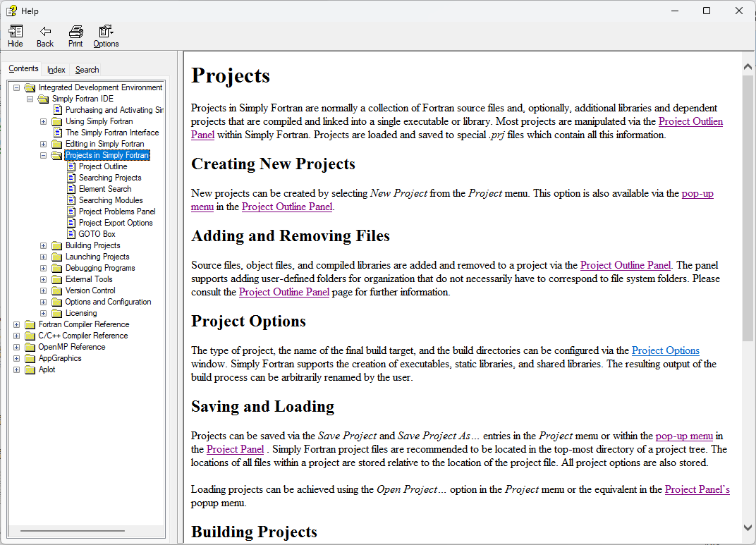Expand the Fortran Compiler Reference node
The width and height of the screenshot is (756, 545).
[16, 324]
